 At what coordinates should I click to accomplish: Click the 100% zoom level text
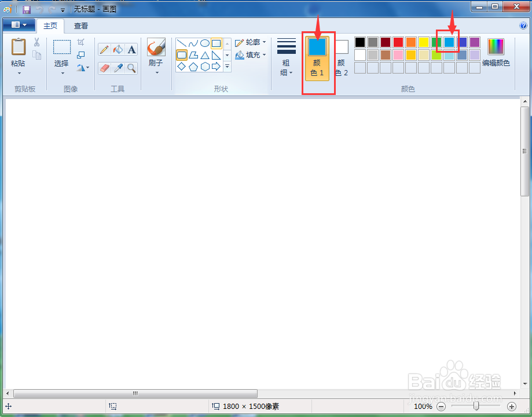423,407
